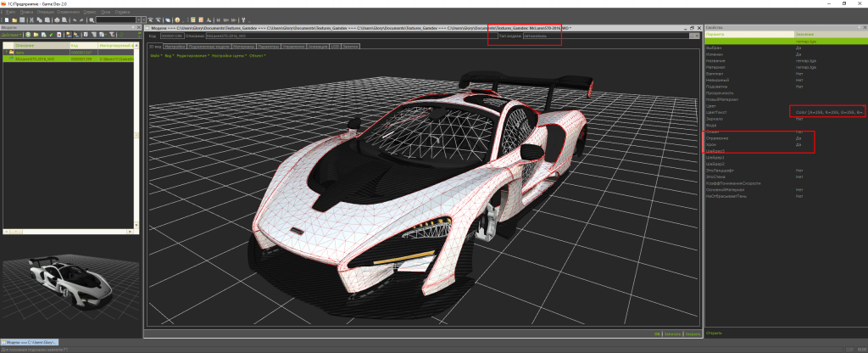Expand the Авто folder in models tree
Image resolution: width=868 pixels, height=353 pixels.
point(6,52)
